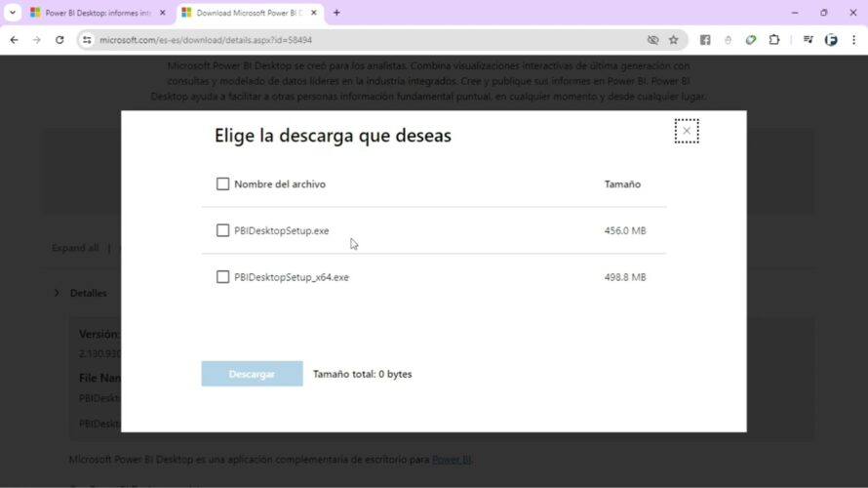Reload the current page
868x488 pixels.
pos(59,40)
